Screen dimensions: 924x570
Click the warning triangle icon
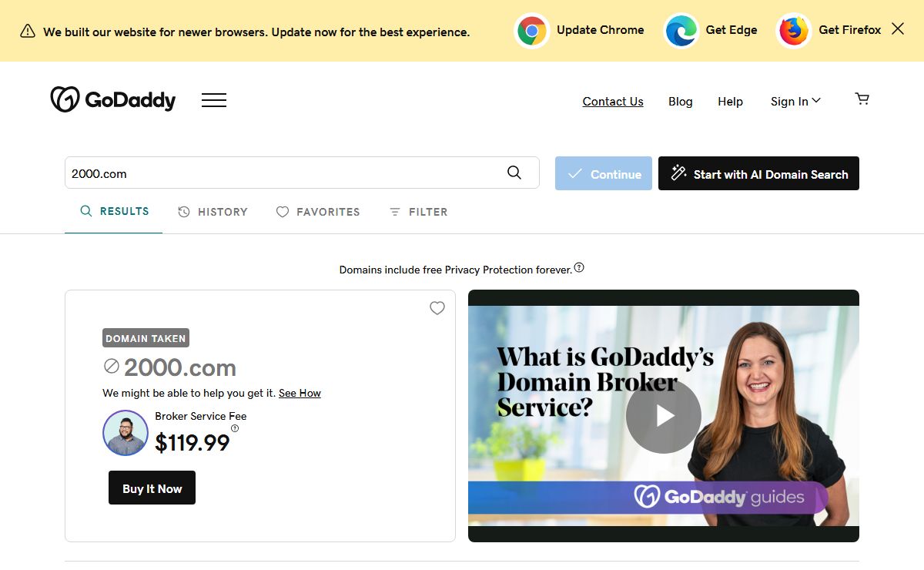pos(28,31)
